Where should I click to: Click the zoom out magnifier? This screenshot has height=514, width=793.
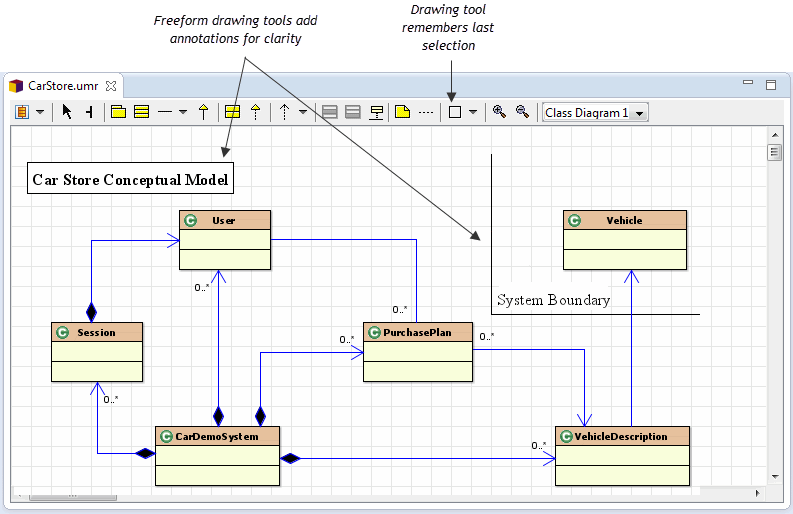[x=521, y=112]
